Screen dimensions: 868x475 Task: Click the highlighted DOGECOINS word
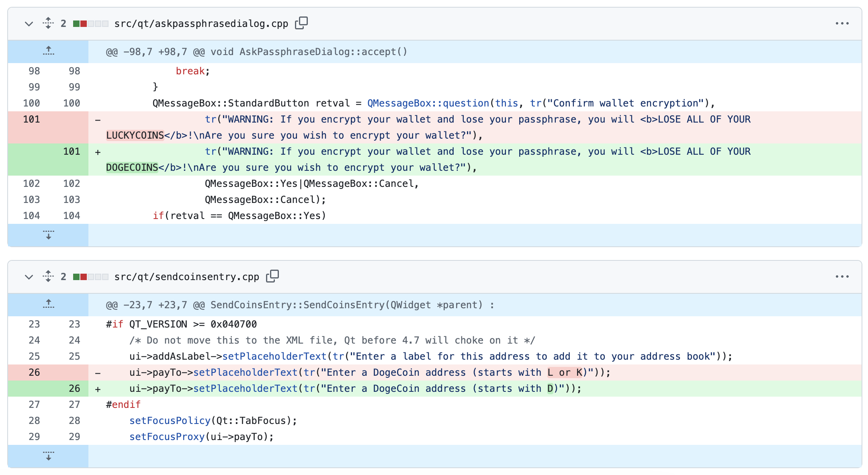click(132, 168)
